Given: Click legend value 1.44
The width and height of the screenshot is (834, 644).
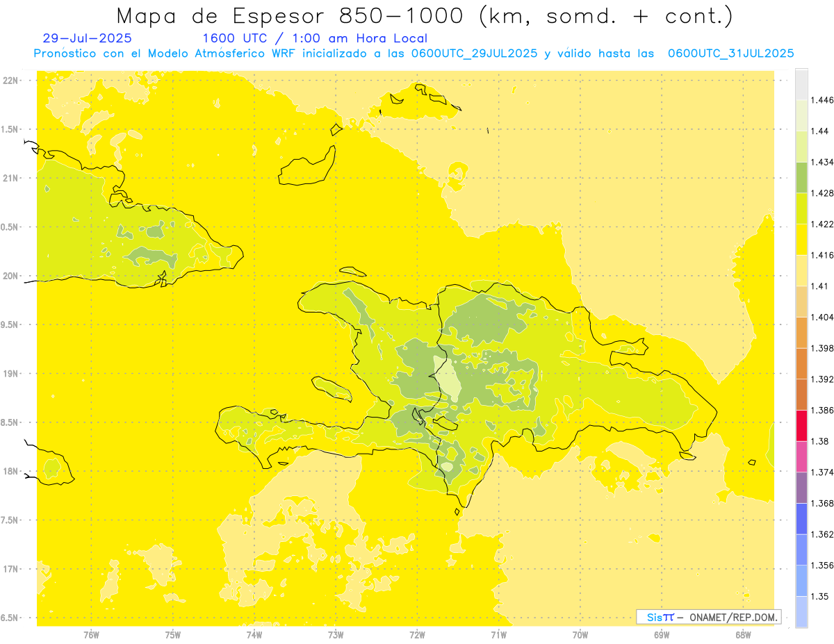Looking at the screenshot, I should (819, 131).
